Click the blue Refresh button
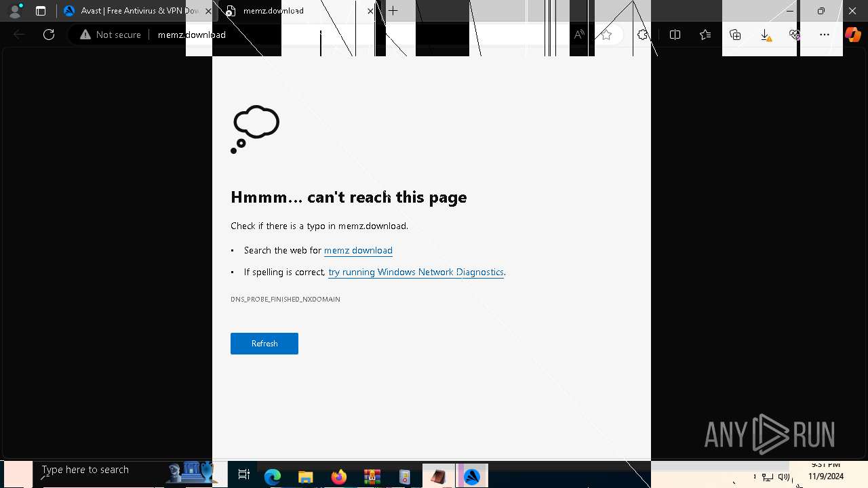This screenshot has width=868, height=488. point(264,344)
